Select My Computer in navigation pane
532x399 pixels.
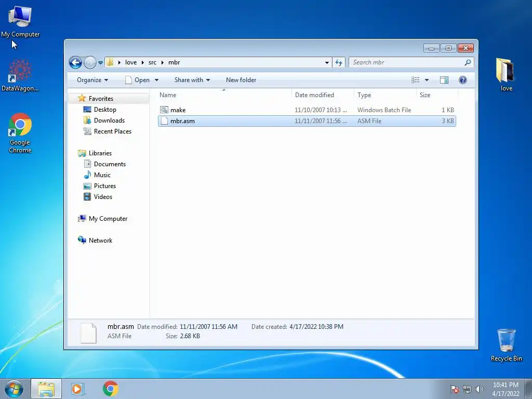point(108,219)
